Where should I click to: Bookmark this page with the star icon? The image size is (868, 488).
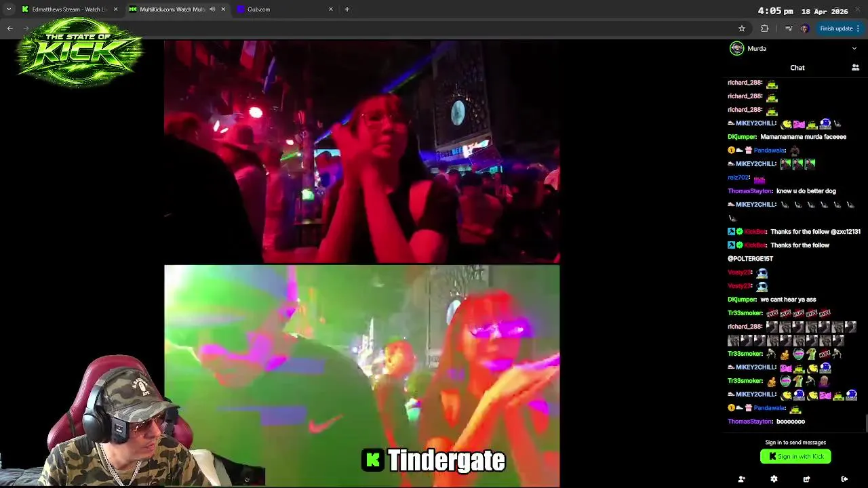[742, 28]
